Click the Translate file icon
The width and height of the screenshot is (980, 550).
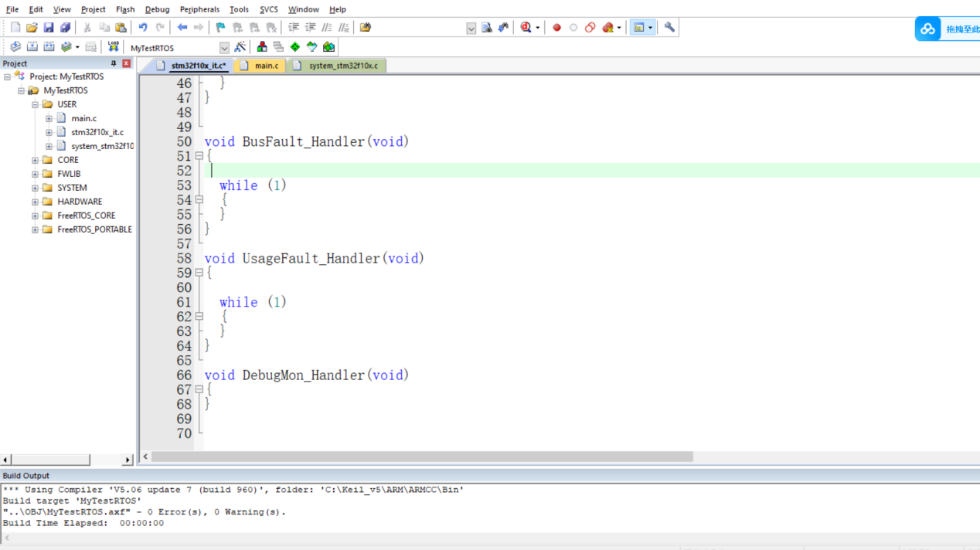pos(15,47)
